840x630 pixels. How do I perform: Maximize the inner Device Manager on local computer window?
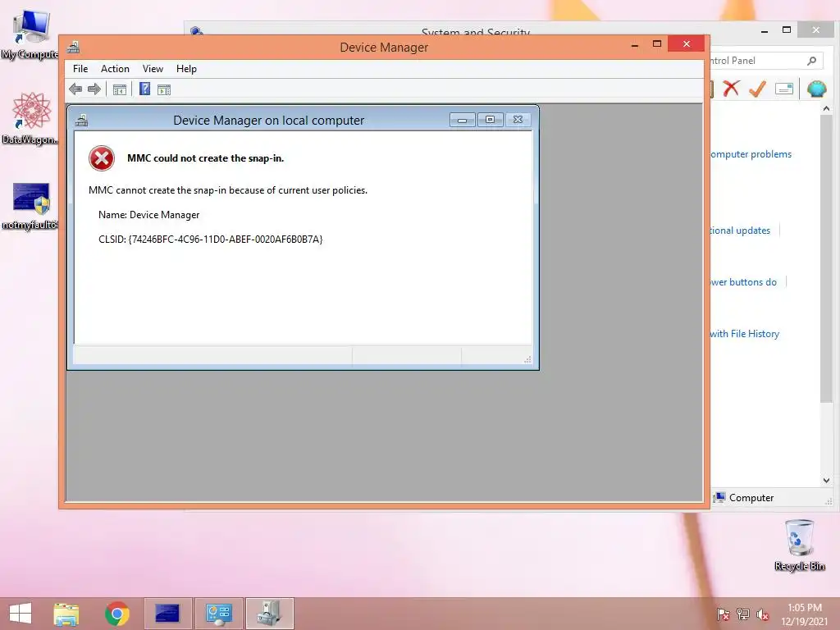point(491,120)
